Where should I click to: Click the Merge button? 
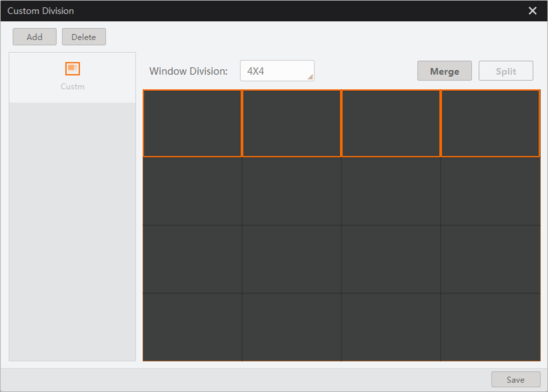pyautogui.click(x=444, y=71)
